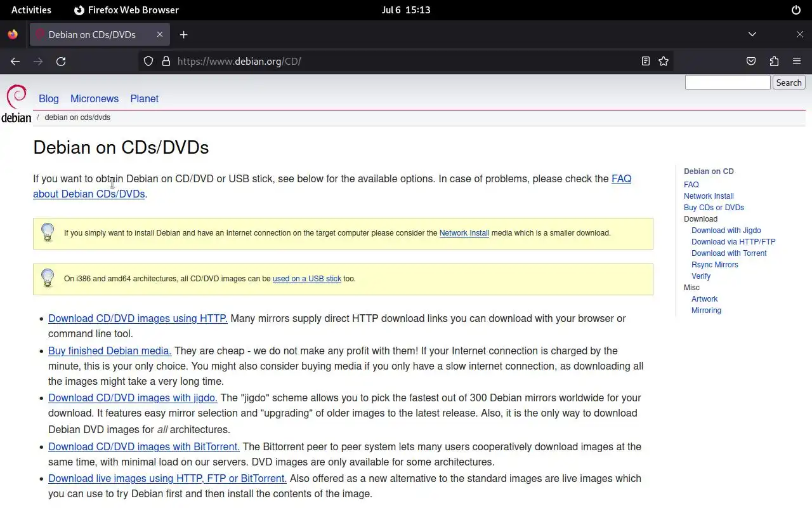
Task: Open sidebar Download with Jigdo link
Action: click(726, 231)
